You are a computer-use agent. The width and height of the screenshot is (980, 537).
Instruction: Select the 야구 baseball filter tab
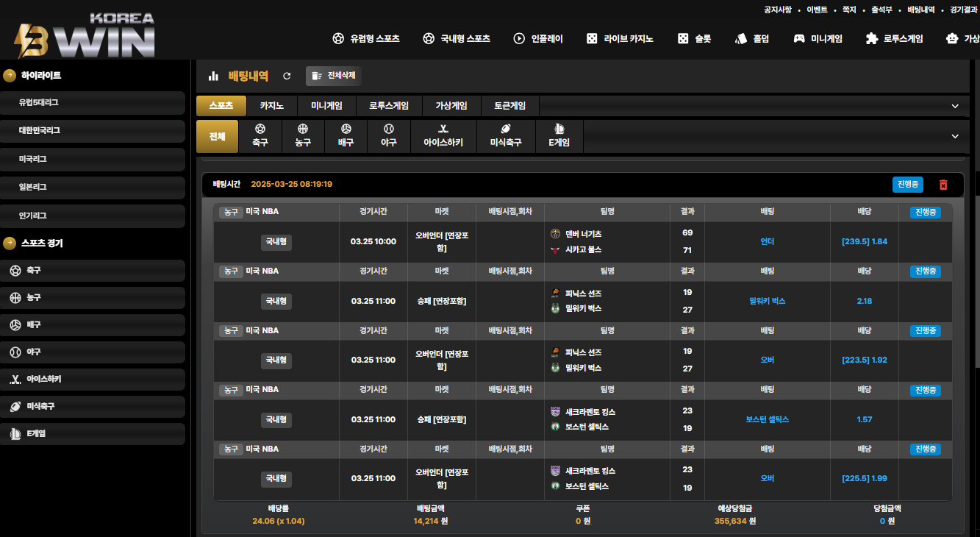[x=389, y=136]
